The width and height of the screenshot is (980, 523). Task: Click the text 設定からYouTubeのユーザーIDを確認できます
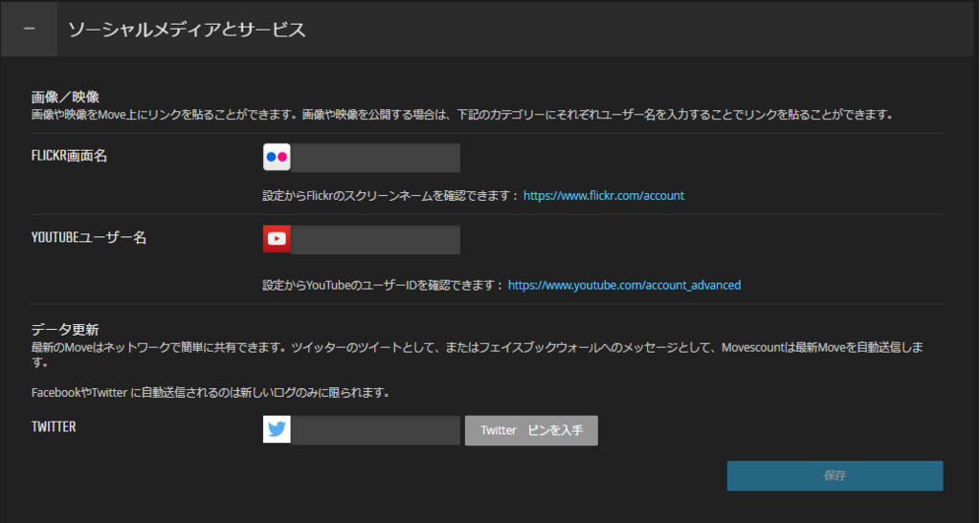[x=383, y=285]
